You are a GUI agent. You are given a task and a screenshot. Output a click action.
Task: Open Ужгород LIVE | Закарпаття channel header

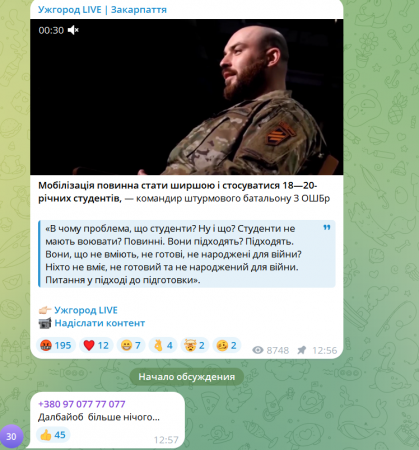(x=102, y=10)
